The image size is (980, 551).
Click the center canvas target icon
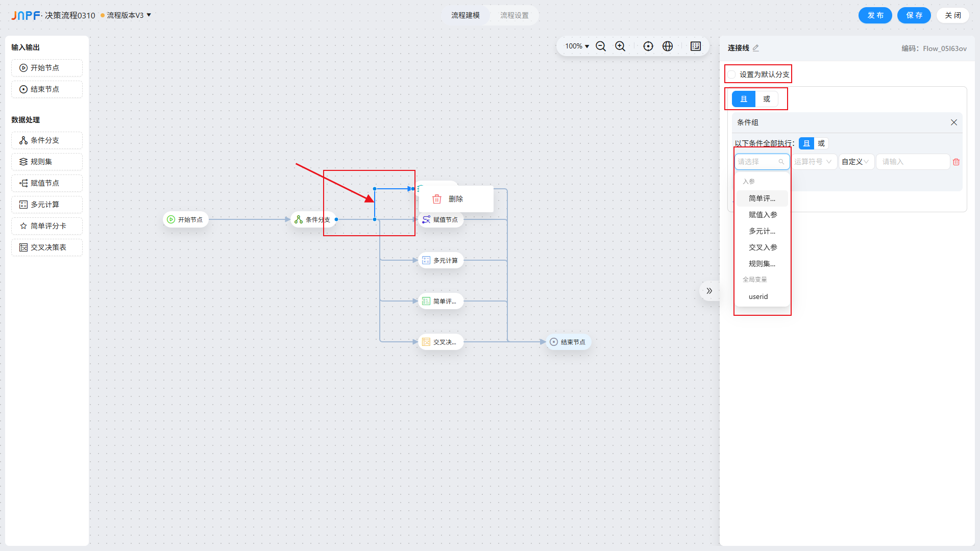(x=648, y=46)
